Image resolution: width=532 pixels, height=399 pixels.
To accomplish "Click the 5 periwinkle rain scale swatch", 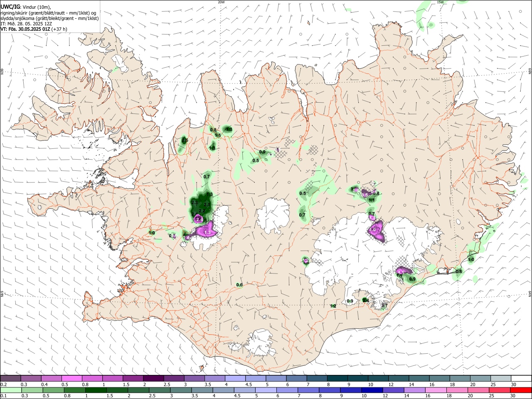I will [266, 390].
